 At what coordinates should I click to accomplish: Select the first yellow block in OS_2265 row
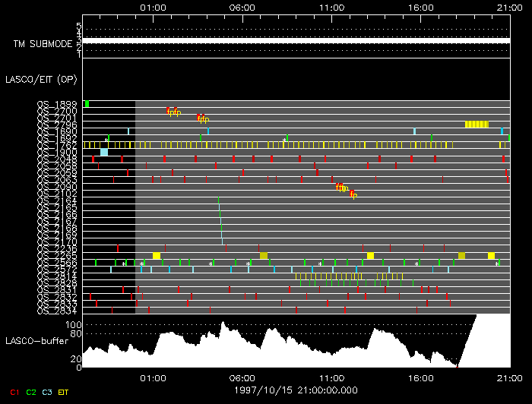[x=157, y=256]
